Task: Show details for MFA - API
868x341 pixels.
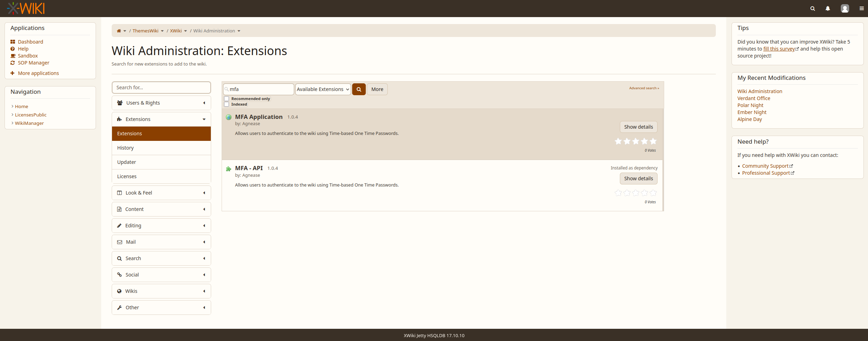Action: [x=638, y=179]
